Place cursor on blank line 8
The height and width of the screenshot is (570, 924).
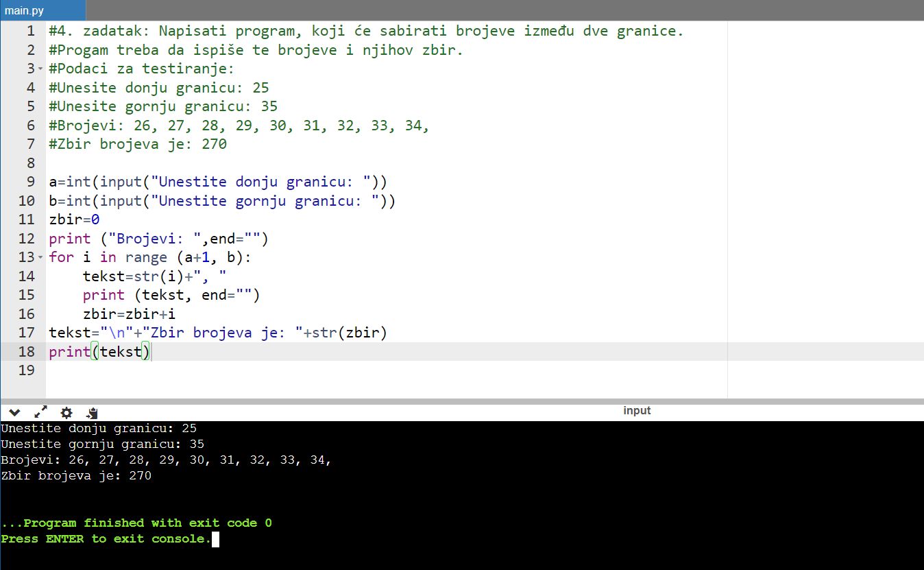[274, 163]
